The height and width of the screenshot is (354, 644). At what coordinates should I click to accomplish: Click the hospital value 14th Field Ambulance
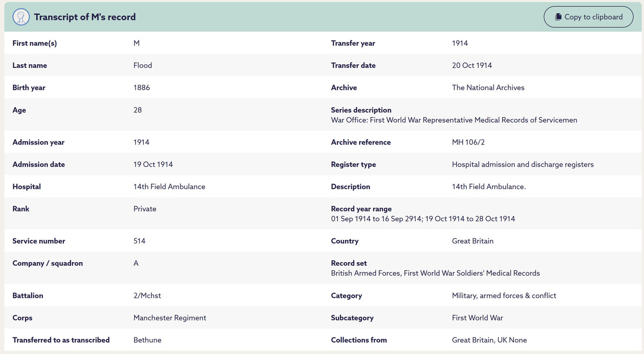tap(169, 187)
